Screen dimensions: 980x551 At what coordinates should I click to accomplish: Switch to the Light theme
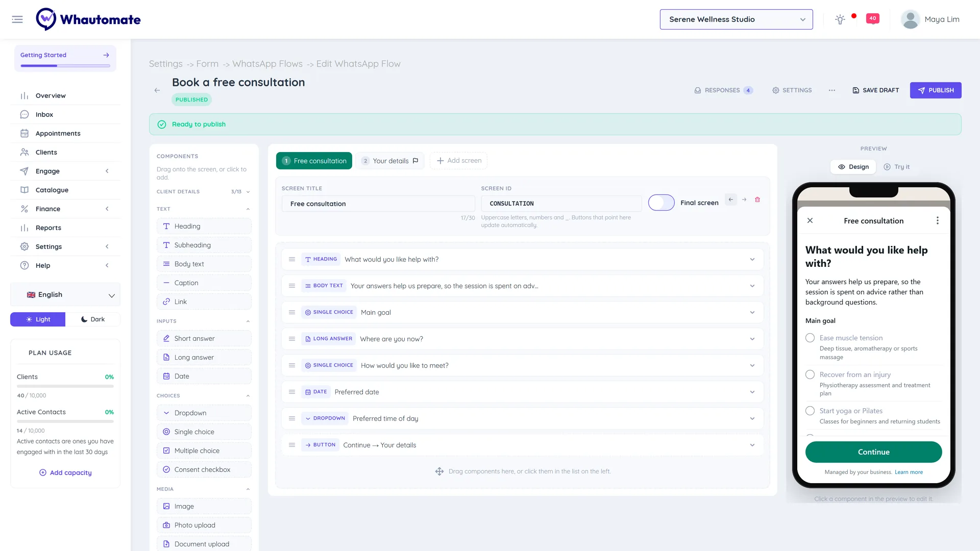38,319
